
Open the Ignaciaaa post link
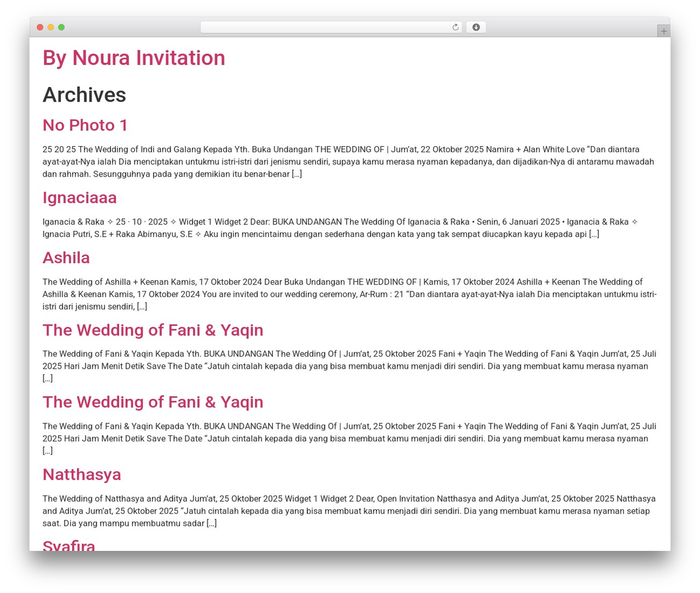(80, 197)
